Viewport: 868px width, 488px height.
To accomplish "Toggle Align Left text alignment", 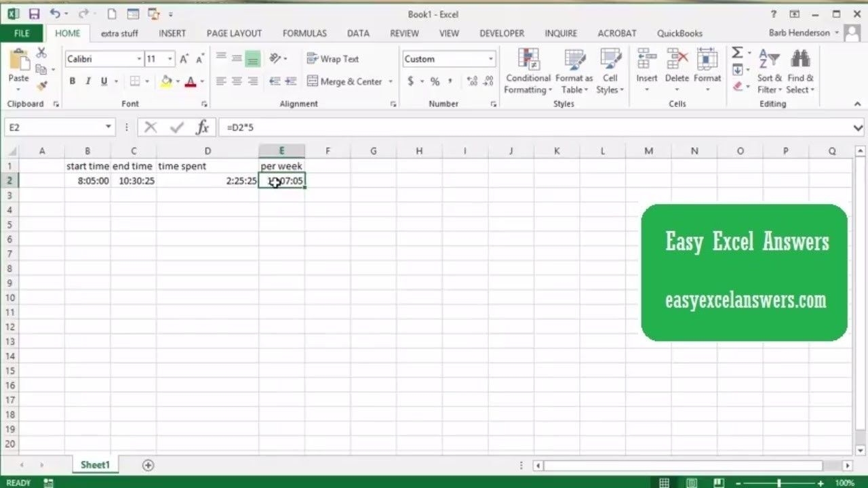I will click(221, 81).
